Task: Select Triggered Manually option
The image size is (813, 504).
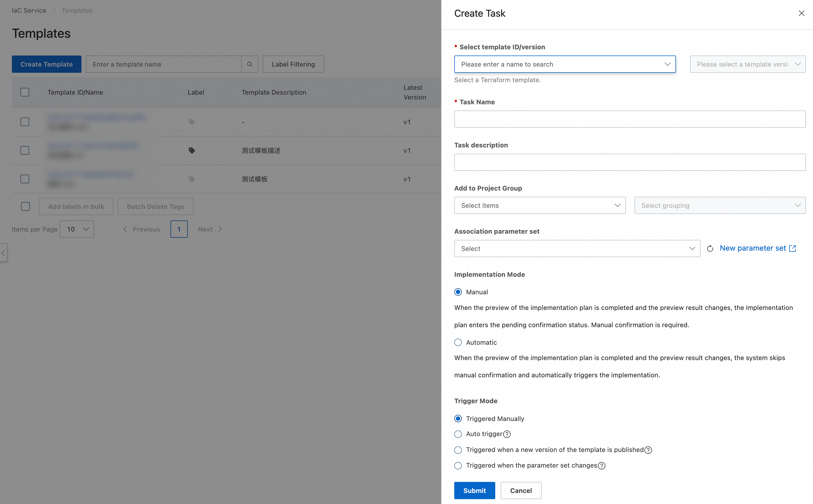Action: (x=458, y=419)
